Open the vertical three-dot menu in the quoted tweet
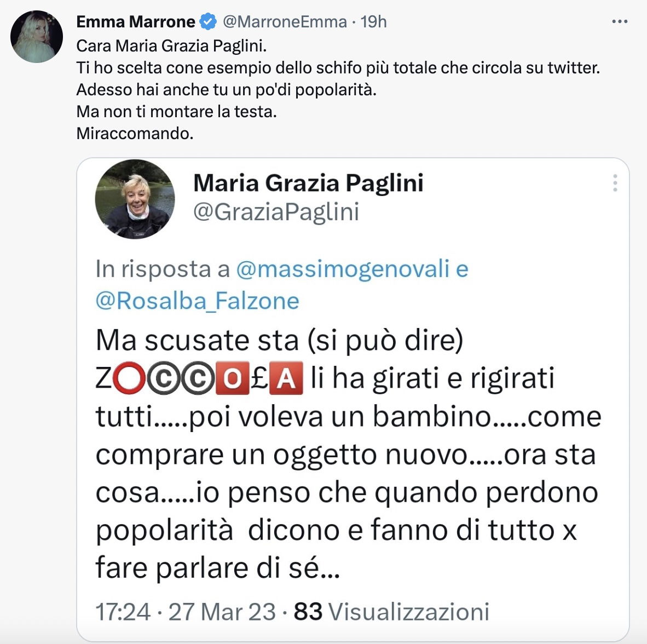The image size is (647, 644). [x=615, y=183]
